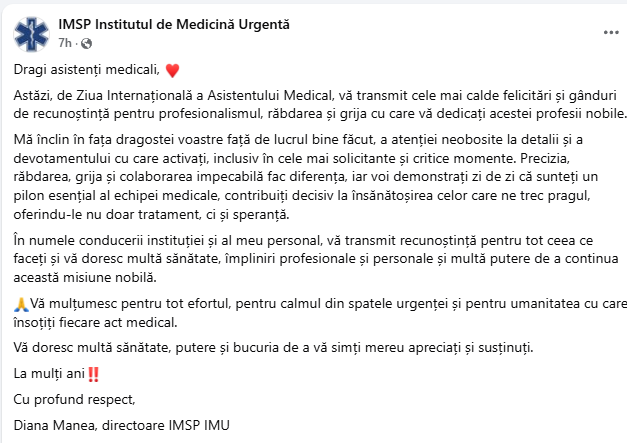This screenshot has width=627, height=443.
Task: Click the red heart emoji
Action: point(171,70)
